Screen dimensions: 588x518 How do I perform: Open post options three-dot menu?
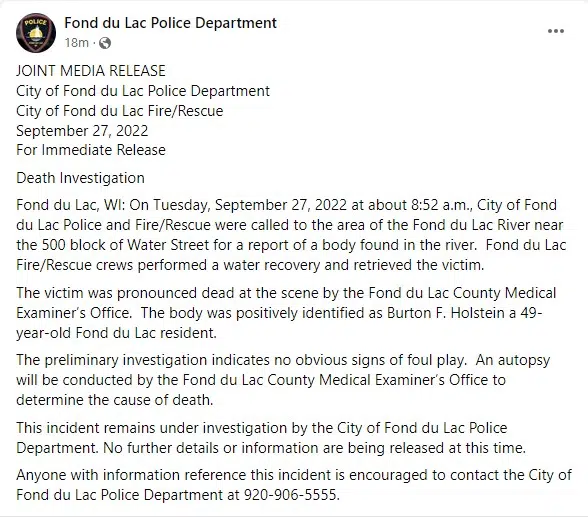pos(556,31)
